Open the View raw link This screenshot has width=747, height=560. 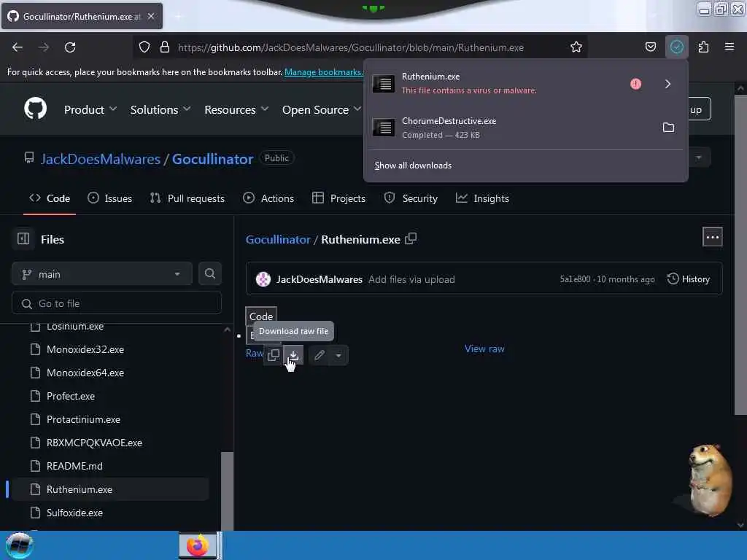(x=484, y=349)
